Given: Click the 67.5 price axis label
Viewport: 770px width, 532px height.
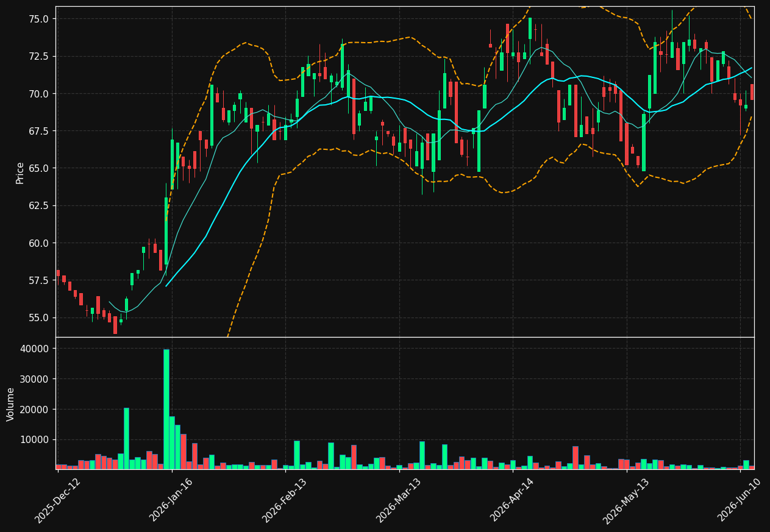Looking at the screenshot, I should (38, 131).
